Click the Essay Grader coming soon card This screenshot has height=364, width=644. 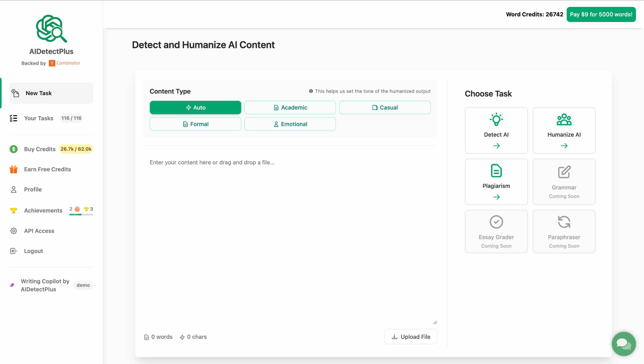(x=496, y=231)
